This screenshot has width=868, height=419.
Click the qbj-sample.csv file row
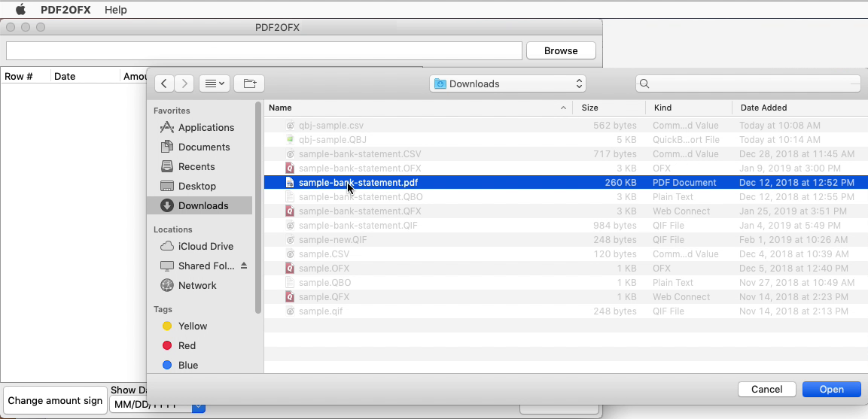(566, 126)
